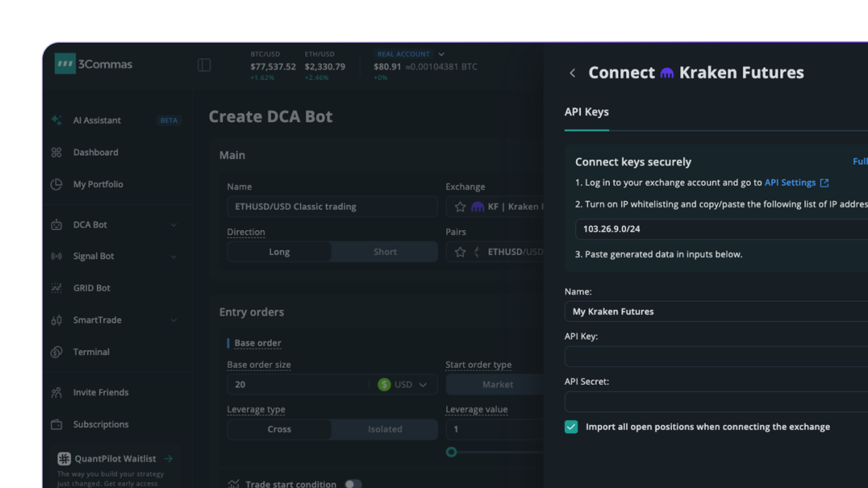Select Market start order type
Screen dimensions: 868x488
pyautogui.click(x=497, y=385)
